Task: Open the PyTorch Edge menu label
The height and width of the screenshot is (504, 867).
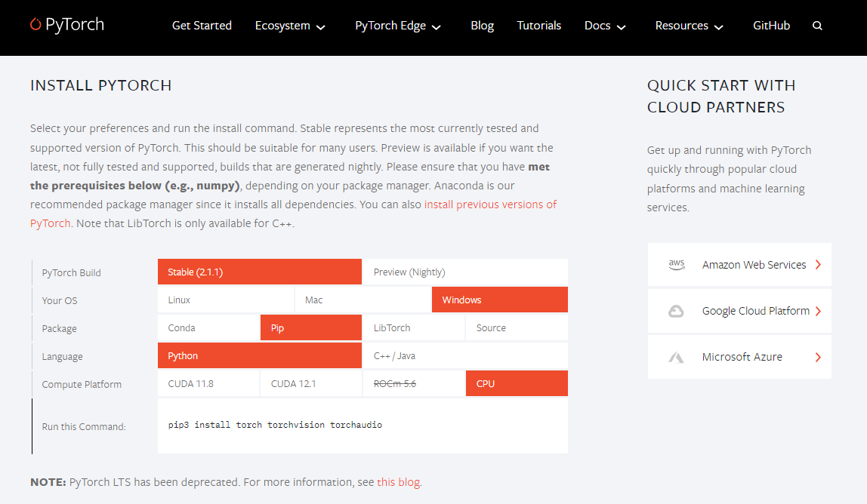Action: tap(390, 26)
